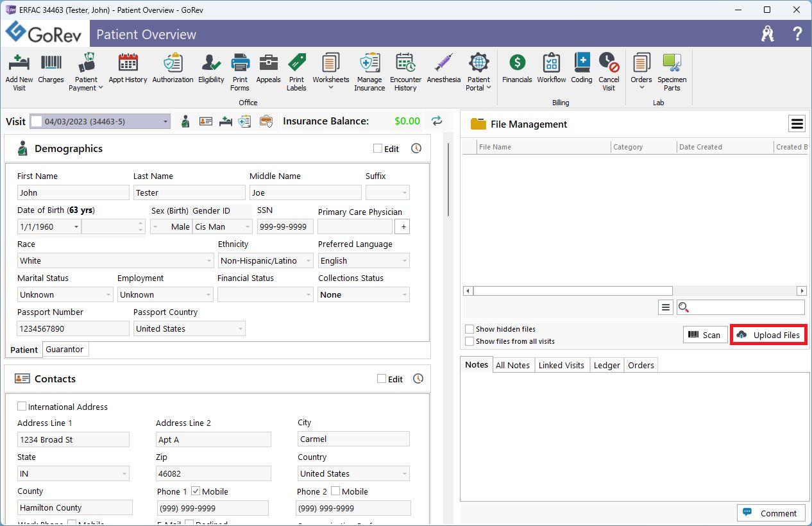Sort files by Date Created column
The height and width of the screenshot is (526, 812).
pyautogui.click(x=725, y=147)
